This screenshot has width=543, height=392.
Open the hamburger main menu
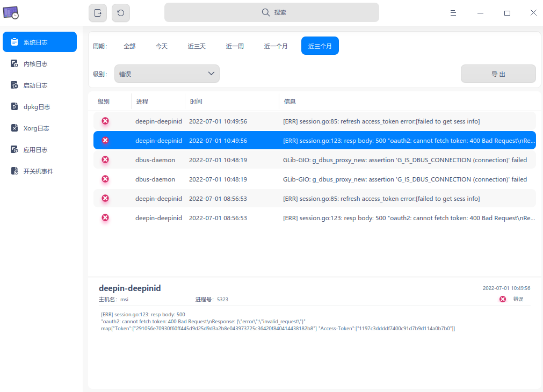(453, 13)
